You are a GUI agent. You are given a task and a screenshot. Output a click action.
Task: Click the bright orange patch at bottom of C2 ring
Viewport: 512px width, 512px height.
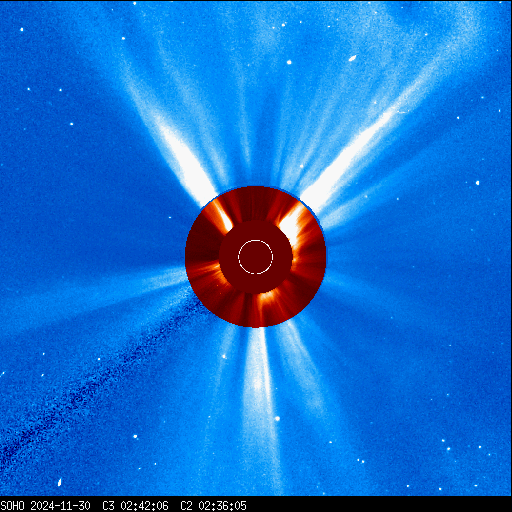pyautogui.click(x=268, y=298)
